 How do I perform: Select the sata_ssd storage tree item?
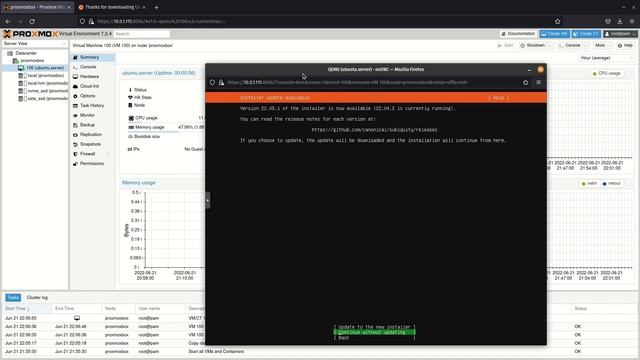click(x=47, y=98)
